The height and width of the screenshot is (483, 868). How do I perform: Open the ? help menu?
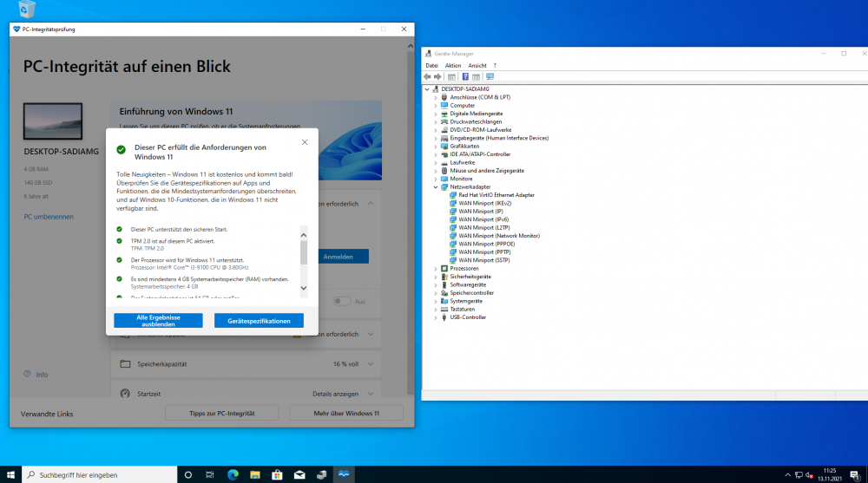495,65
